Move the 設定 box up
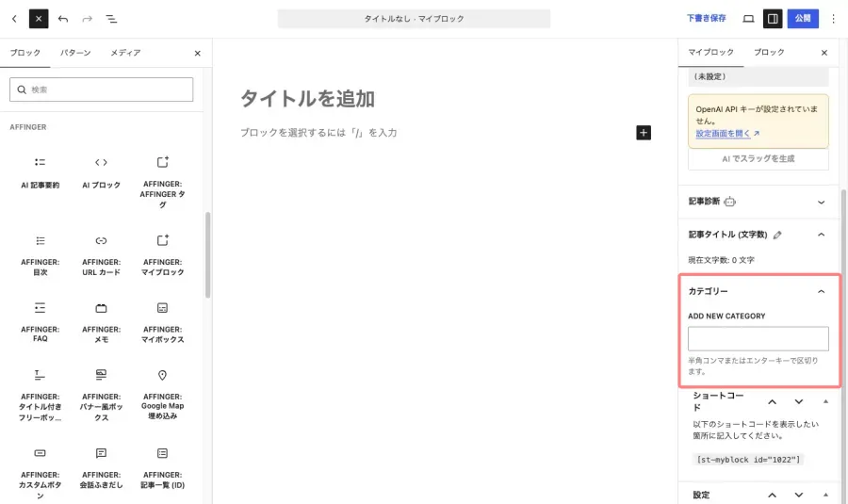The height and width of the screenshot is (504, 848). [x=772, y=495]
